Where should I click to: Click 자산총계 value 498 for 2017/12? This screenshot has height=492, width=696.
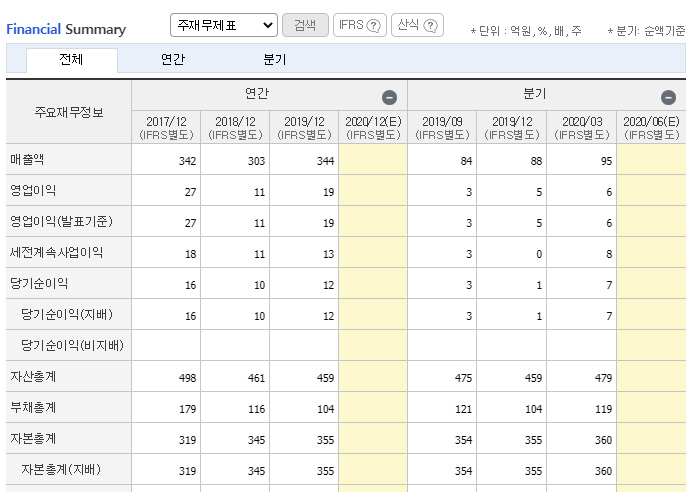point(187,378)
